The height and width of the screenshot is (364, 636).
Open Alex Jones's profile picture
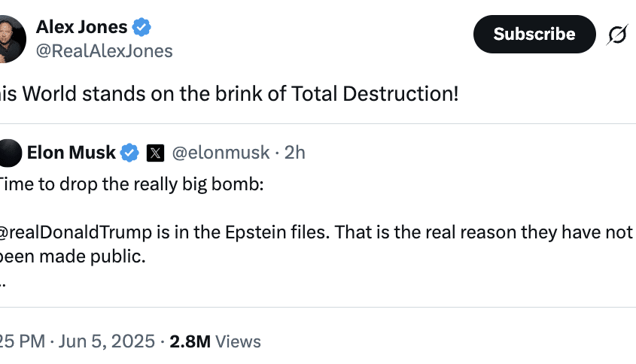tap(11, 38)
